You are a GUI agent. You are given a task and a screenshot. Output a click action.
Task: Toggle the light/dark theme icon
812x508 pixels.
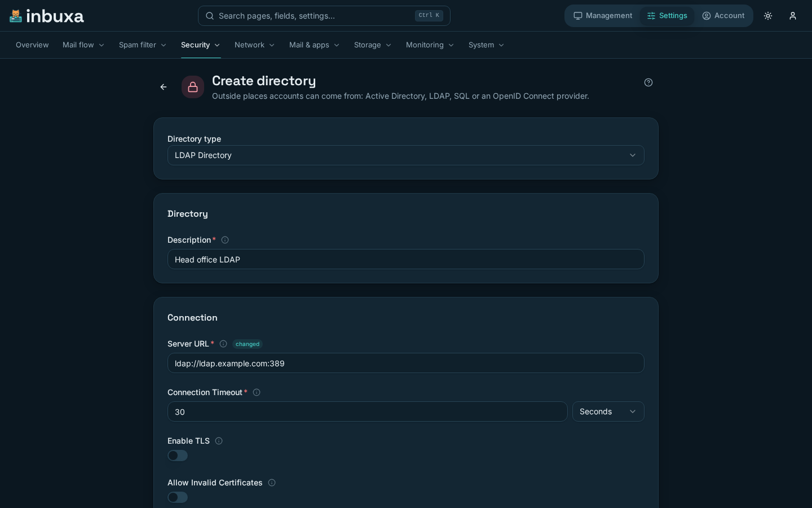coord(768,16)
